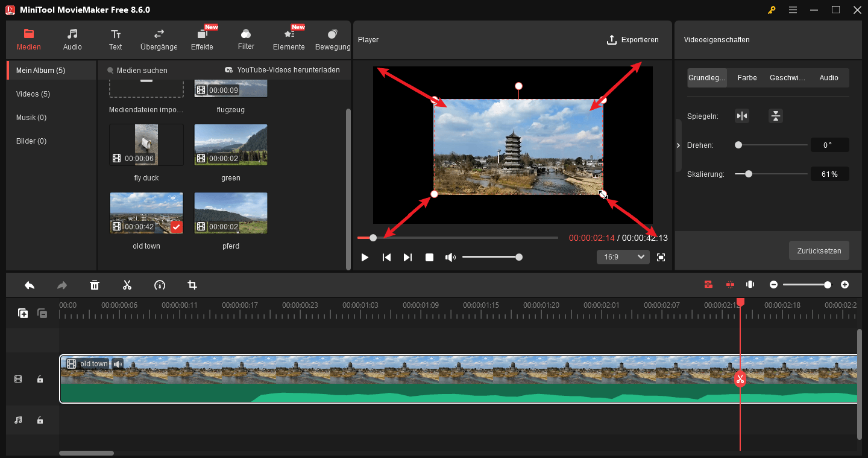Click the speed control speedometer icon

[x=160, y=284]
